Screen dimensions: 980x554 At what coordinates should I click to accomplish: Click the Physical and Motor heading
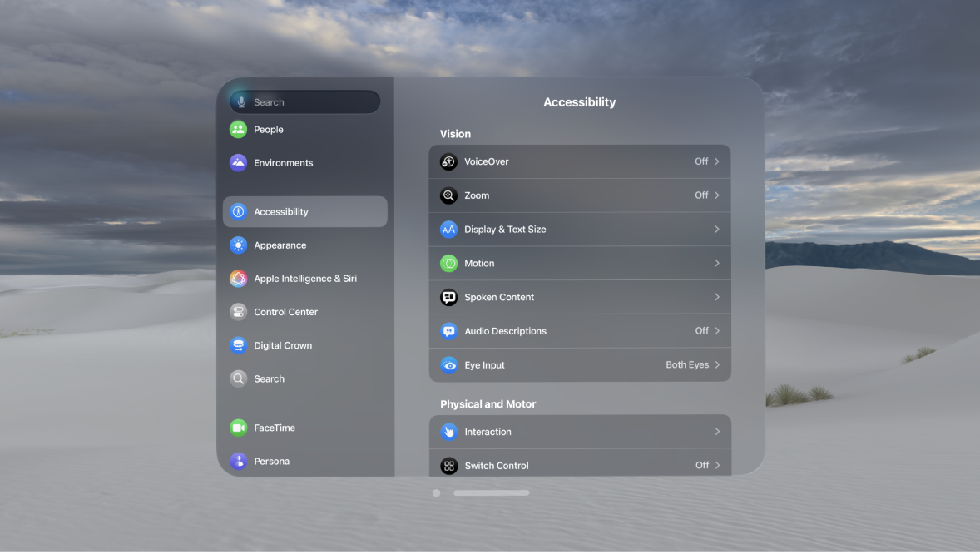pyautogui.click(x=488, y=404)
